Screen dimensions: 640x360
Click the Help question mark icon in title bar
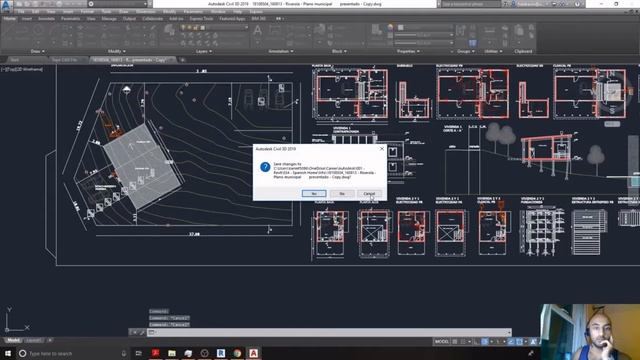click(577, 4)
